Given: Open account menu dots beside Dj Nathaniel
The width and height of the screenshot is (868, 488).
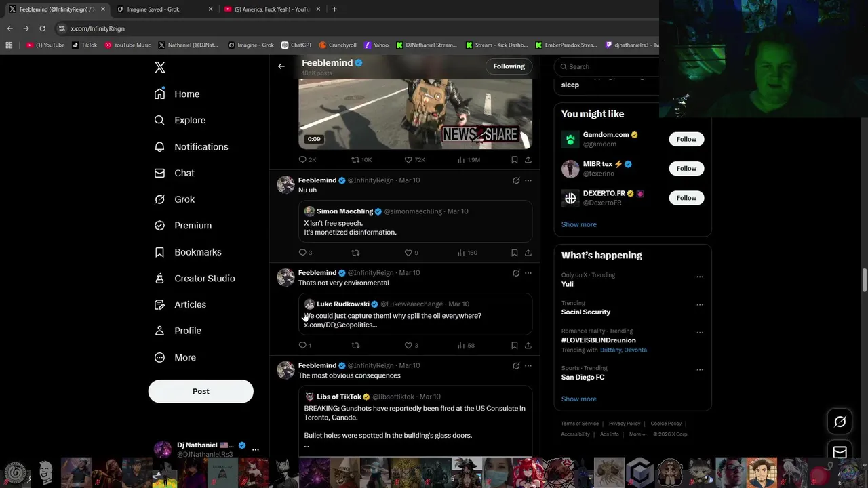Looking at the screenshot, I should tap(256, 449).
